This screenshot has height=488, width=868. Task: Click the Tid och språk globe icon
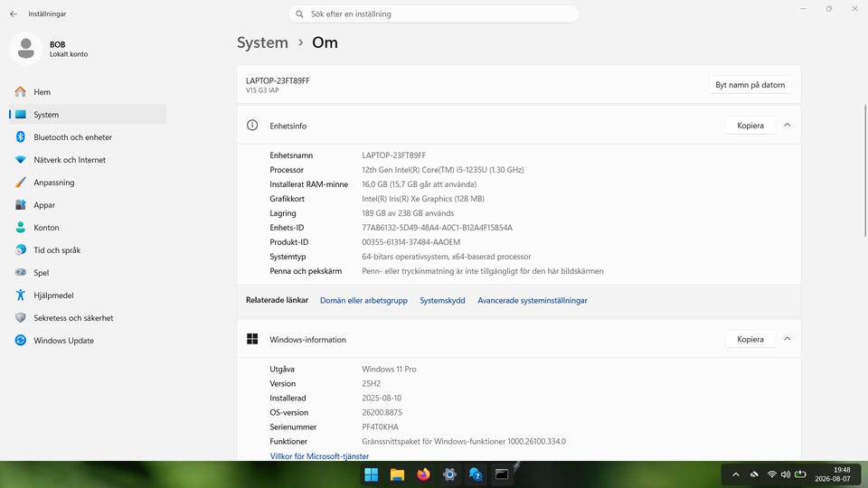[x=21, y=250]
